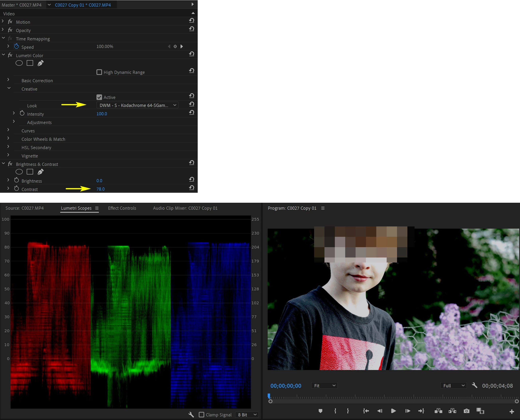Image resolution: width=520 pixels, height=420 pixels.
Task: Uncheck the Active checkbox under Creative
Action: click(x=99, y=97)
